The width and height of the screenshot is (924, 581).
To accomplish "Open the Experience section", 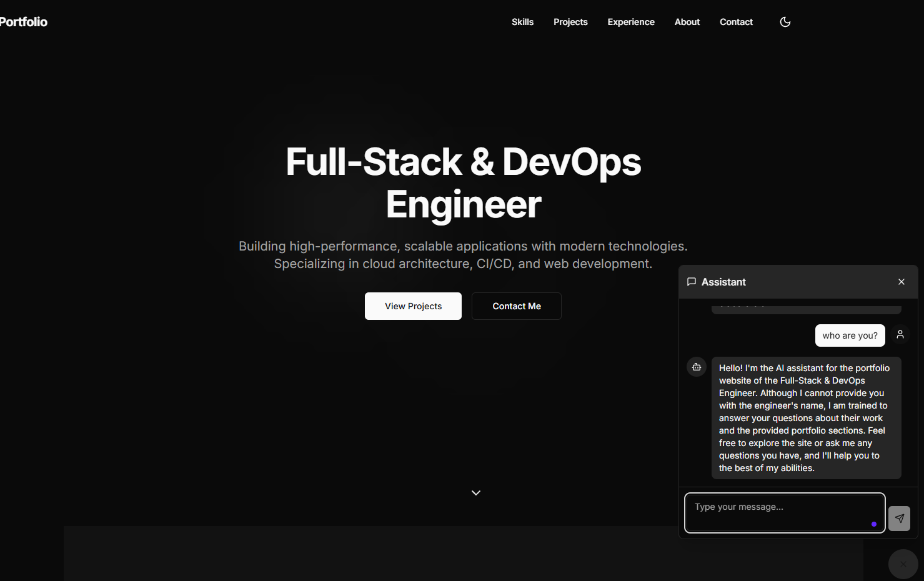I will [x=631, y=22].
